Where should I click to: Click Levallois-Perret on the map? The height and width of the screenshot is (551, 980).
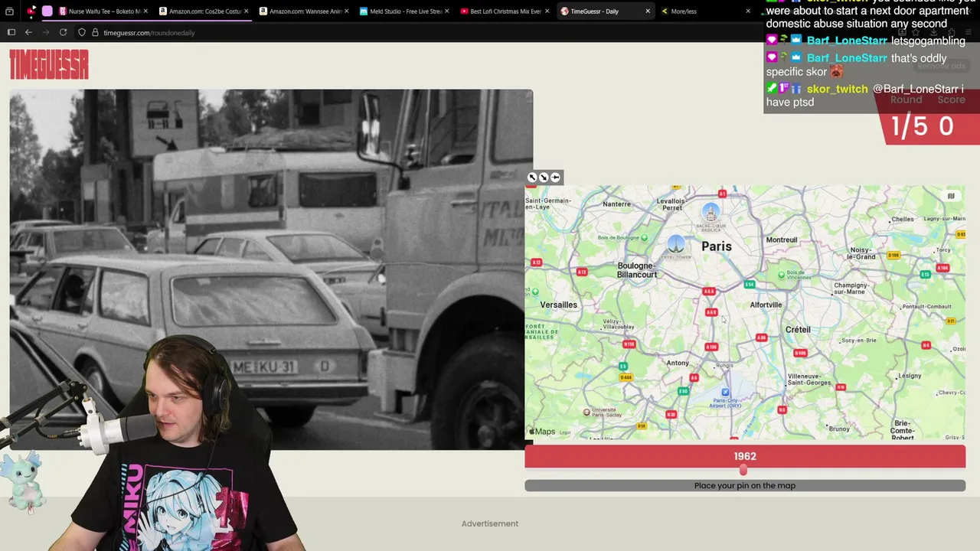pyautogui.click(x=672, y=204)
